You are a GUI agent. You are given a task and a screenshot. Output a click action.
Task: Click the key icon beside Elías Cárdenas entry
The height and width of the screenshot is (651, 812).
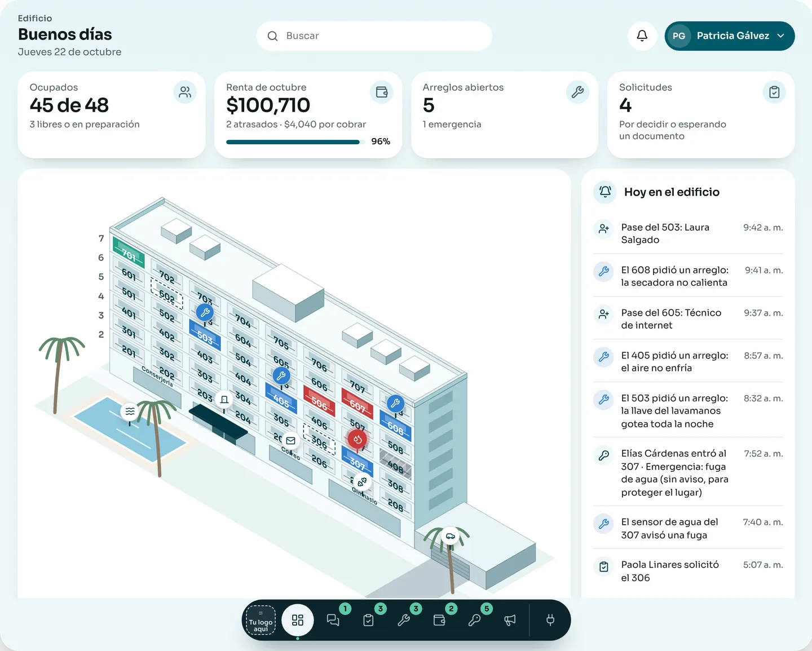coord(604,455)
